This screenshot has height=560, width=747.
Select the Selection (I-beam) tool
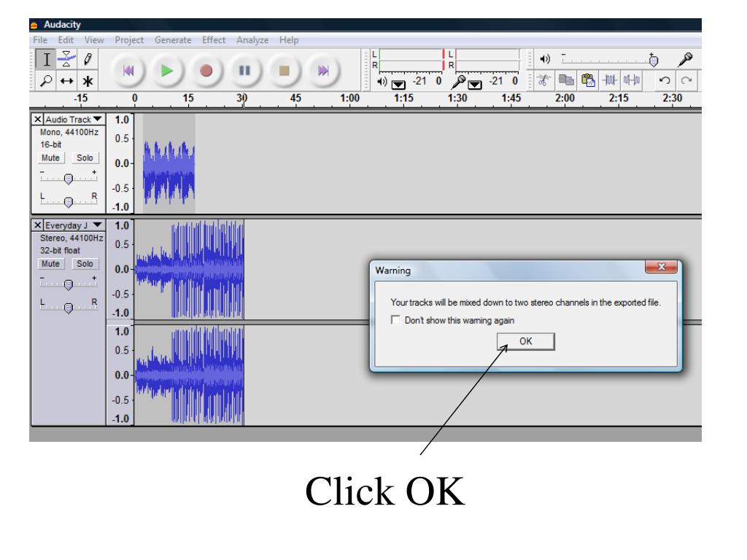[46, 60]
